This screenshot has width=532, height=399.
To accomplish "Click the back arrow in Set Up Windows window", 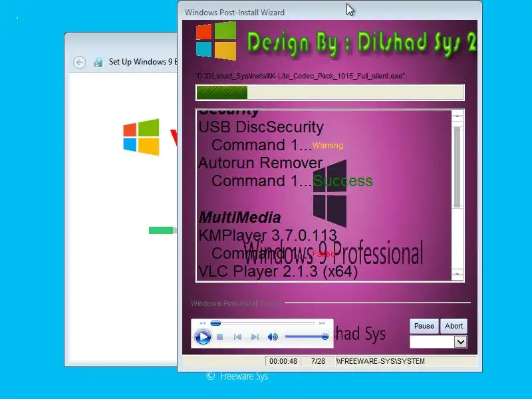I will click(x=79, y=63).
